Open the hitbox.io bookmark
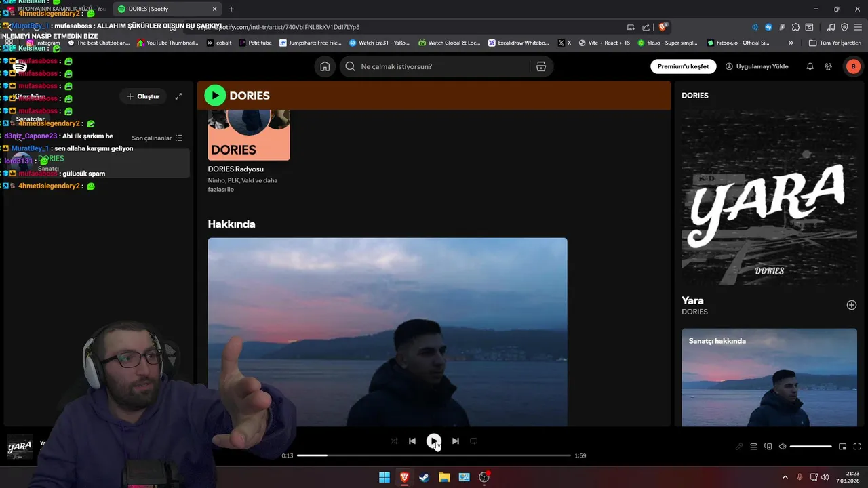This screenshot has width=868, height=488. (738, 43)
